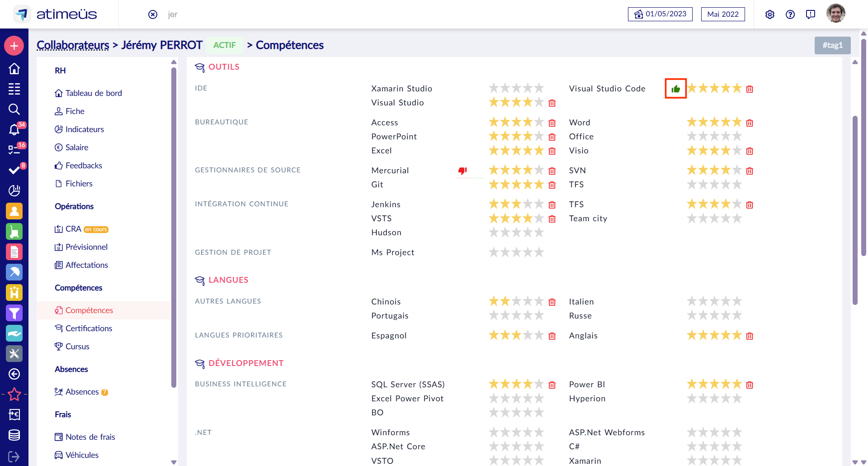Image resolution: width=868 pixels, height=466 pixels.
Task: Open notifications bell with 34 badge
Action: pyautogui.click(x=14, y=130)
